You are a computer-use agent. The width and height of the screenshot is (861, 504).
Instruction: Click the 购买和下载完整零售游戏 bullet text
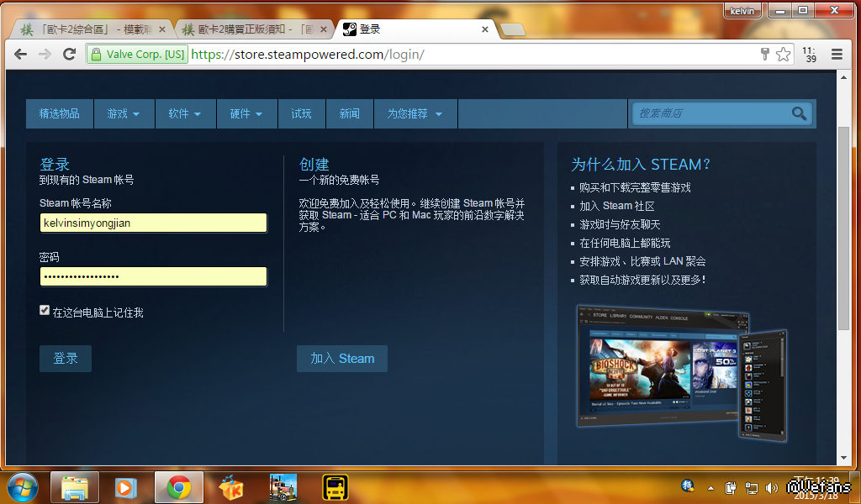(x=635, y=187)
